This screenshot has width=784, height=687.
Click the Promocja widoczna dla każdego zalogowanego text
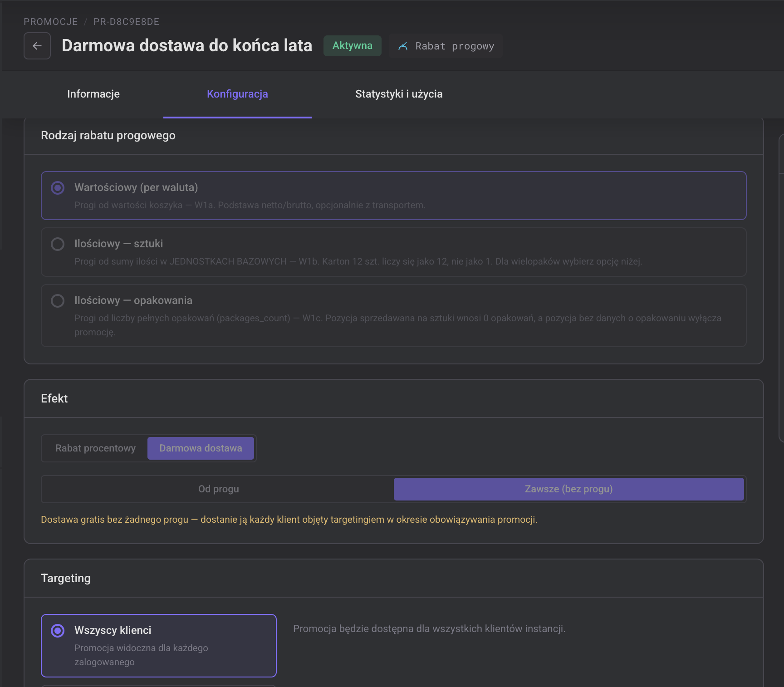point(141,655)
